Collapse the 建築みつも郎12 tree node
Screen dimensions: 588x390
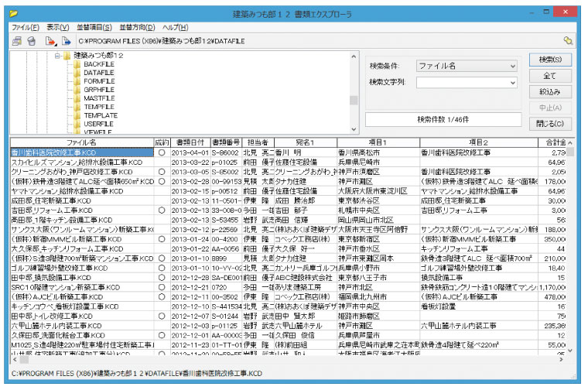tap(57, 56)
